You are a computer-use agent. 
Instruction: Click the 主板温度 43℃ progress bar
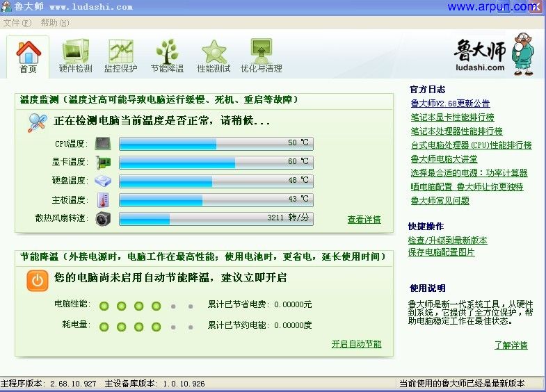(216, 200)
